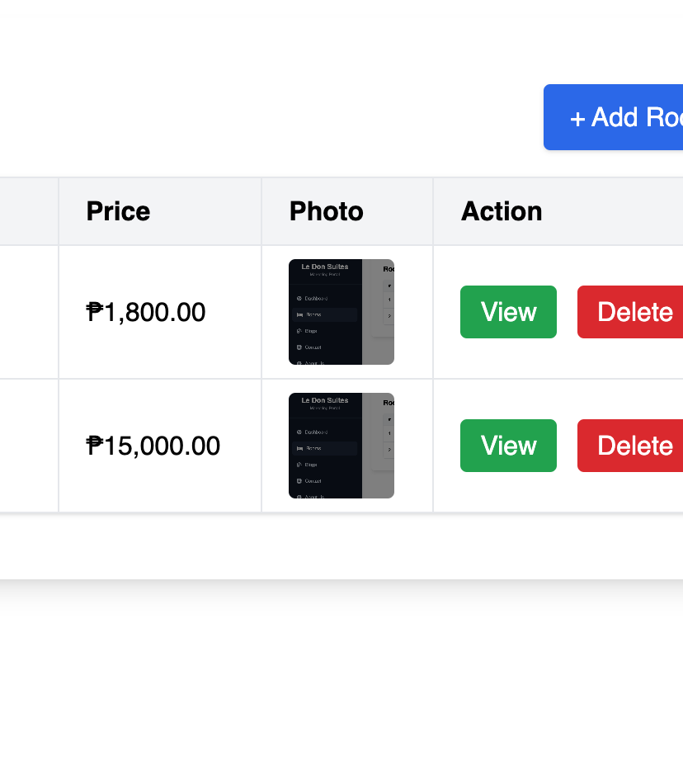
Task: Open the ₱1,800.00 room's photo thumbnail
Action: point(341,312)
